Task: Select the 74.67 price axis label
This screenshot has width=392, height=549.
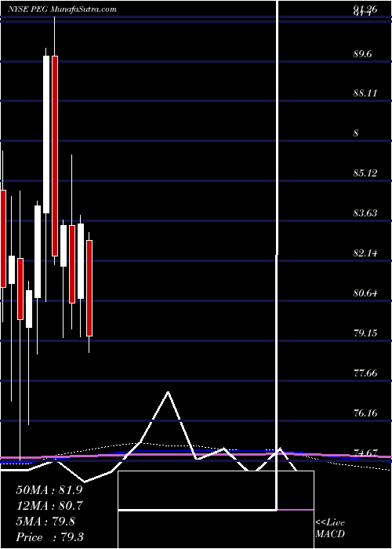Action: [x=365, y=453]
